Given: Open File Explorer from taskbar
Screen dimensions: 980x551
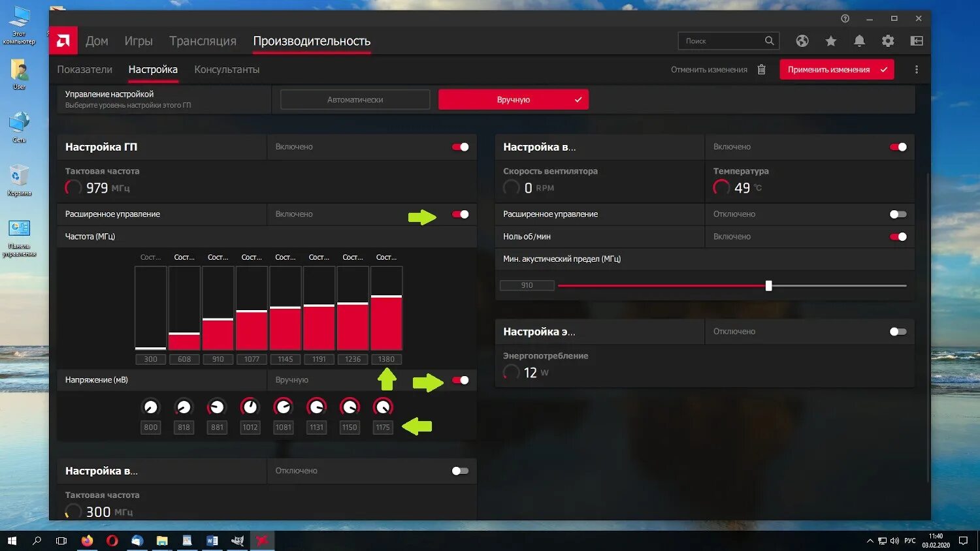Looking at the screenshot, I should click(162, 541).
